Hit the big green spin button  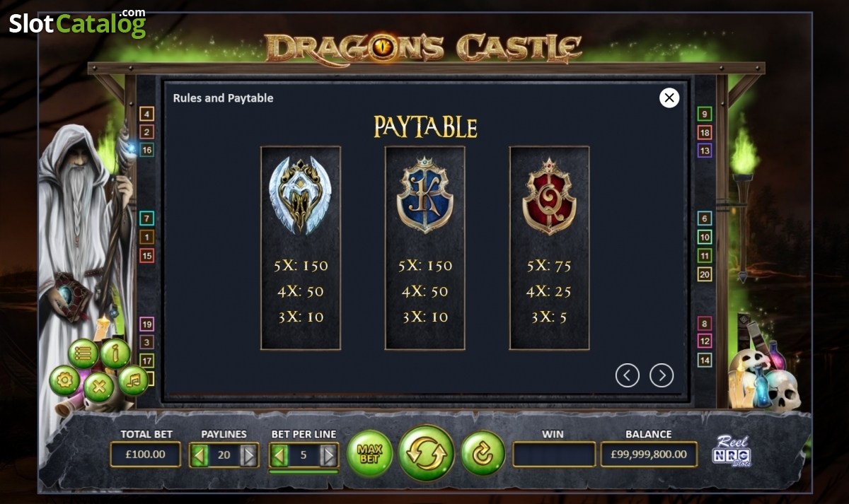click(x=427, y=453)
